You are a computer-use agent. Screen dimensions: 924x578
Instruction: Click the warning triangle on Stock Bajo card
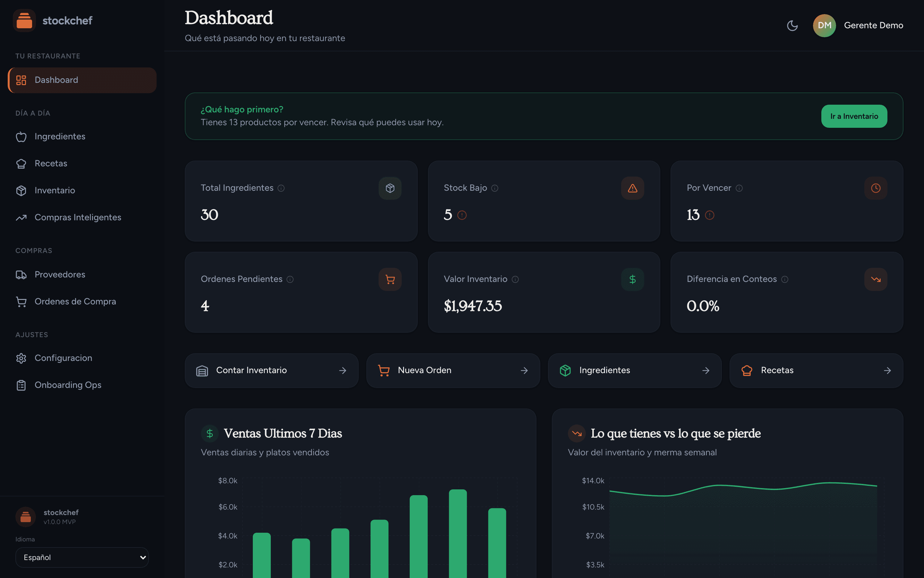pos(633,188)
